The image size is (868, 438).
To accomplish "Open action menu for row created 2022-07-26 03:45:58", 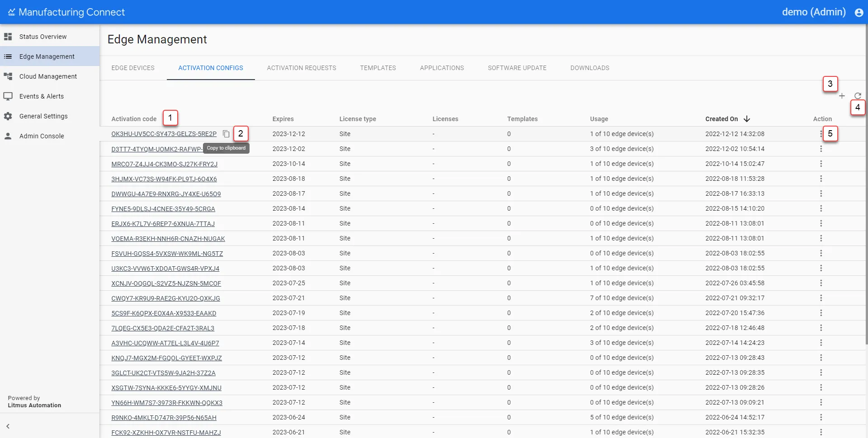I will pos(821,283).
